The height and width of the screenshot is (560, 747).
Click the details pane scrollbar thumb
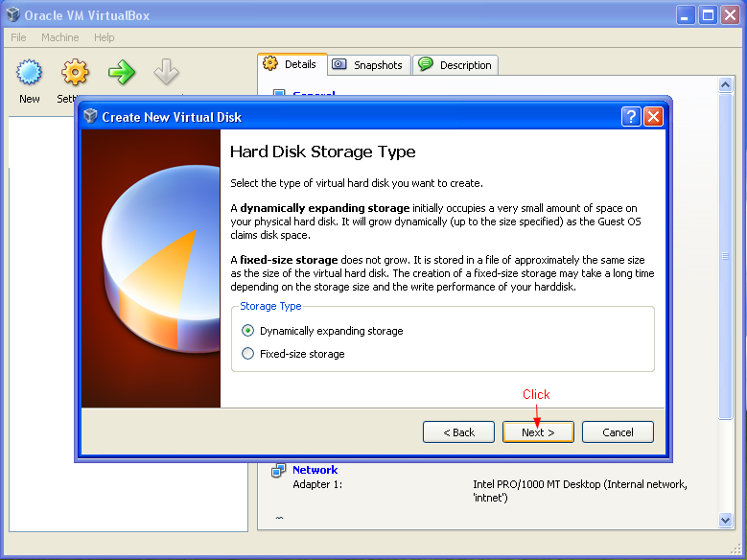(725, 256)
